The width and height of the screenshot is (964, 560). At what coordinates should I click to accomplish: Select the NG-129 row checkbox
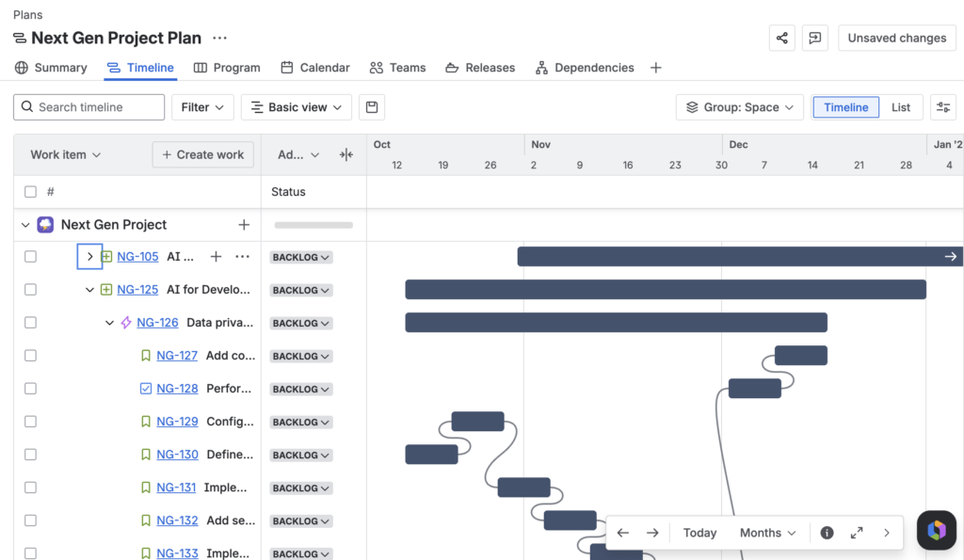tap(30, 422)
